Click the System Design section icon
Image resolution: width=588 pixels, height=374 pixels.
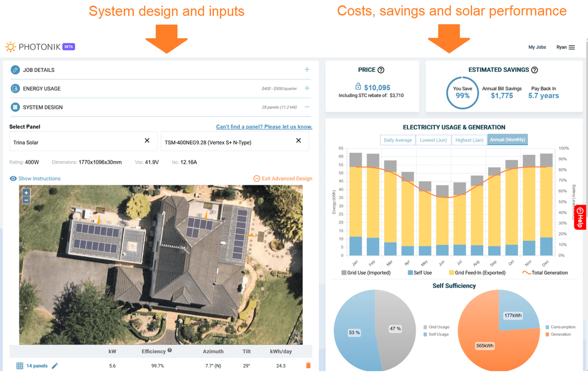tap(15, 108)
